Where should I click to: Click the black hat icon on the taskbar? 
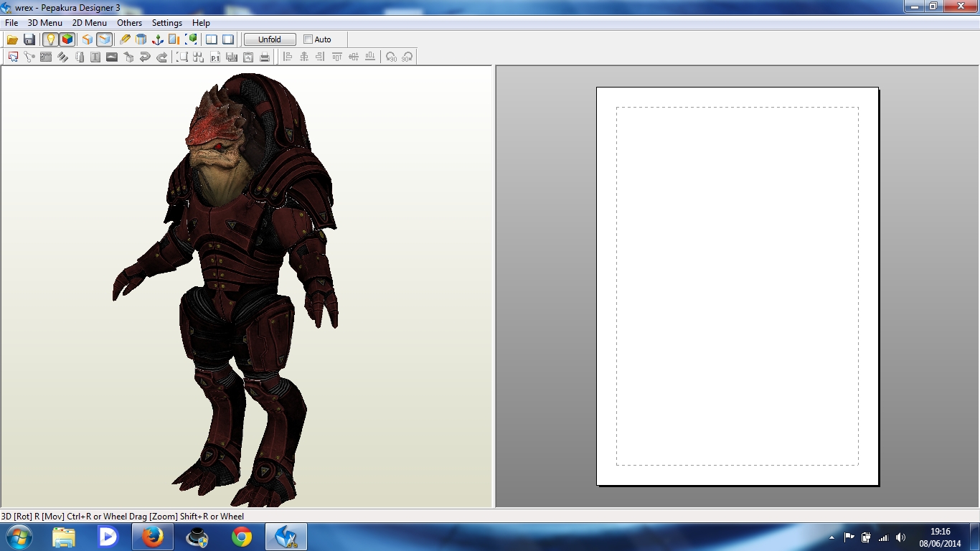click(x=197, y=537)
